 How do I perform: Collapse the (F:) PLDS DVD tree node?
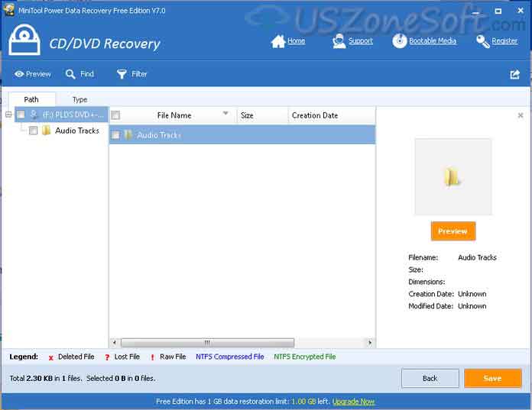[8, 115]
